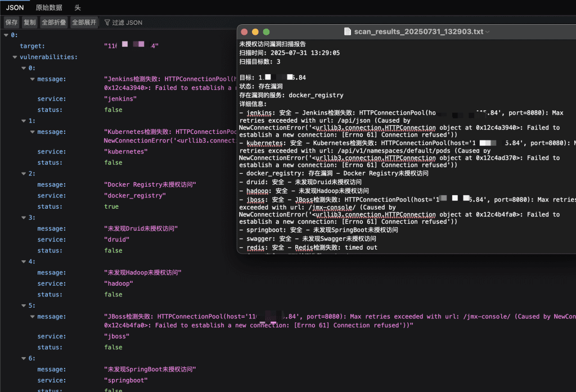This screenshot has height=392, width=576.
Task: Click the "未发现SpringBoot未授权访问" message value
Action: coord(150,369)
